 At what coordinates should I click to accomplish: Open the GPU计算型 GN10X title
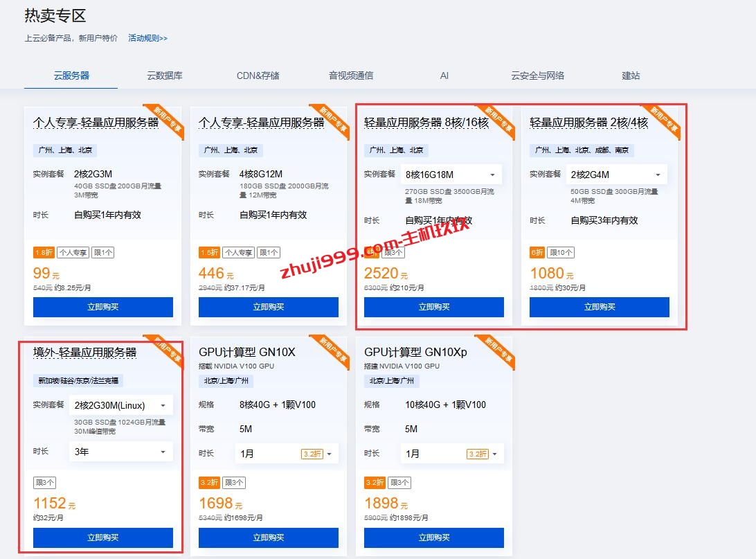(247, 352)
